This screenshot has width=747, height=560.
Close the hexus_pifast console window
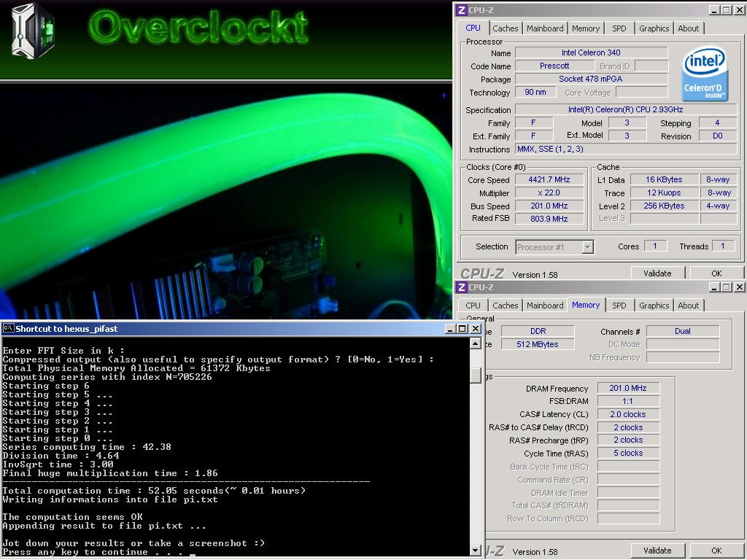coord(476,329)
